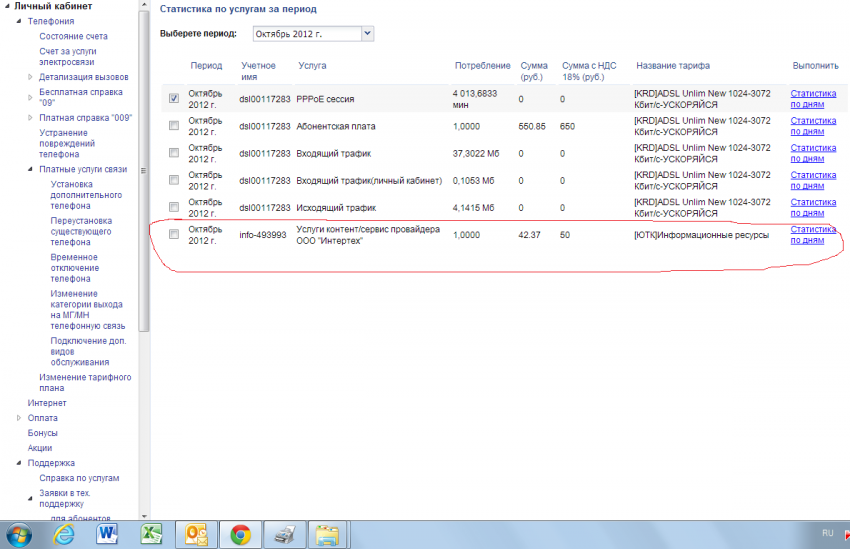Switch to Outlook in the taskbar

click(195, 535)
